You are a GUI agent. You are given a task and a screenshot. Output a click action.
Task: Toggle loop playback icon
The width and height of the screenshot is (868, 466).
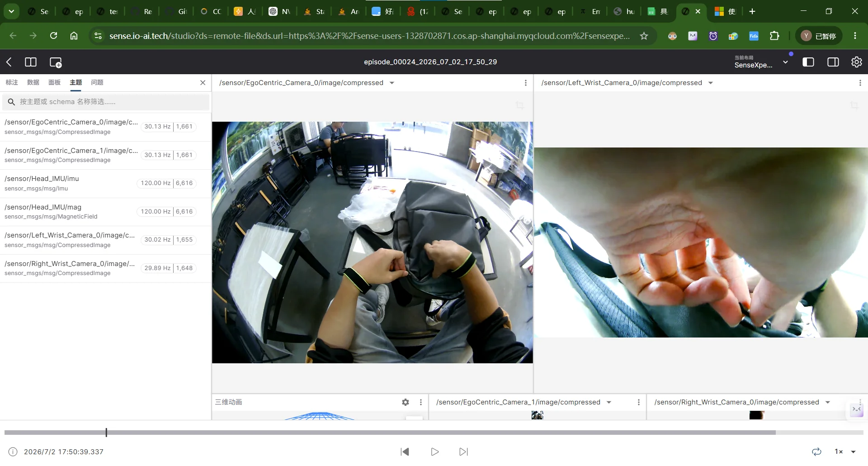tap(816, 452)
